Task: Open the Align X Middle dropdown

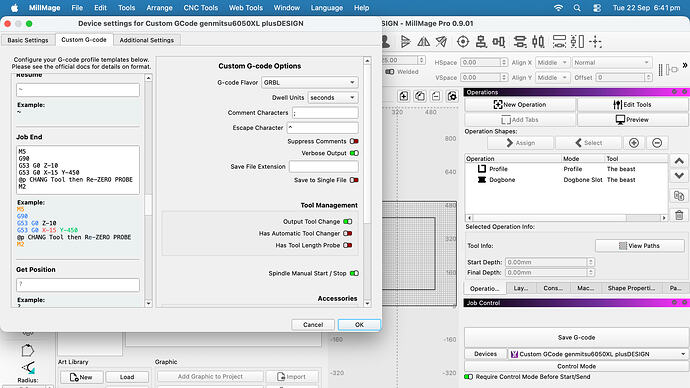Action: point(552,62)
